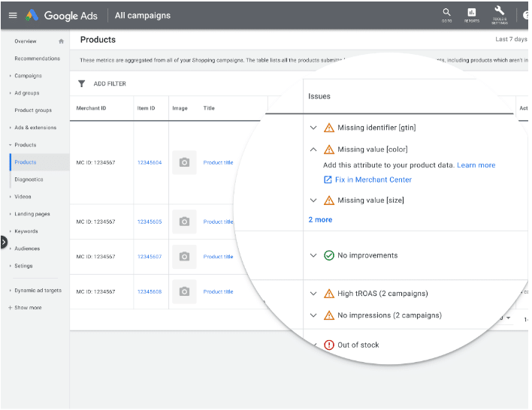This screenshot has height=410, width=532.
Task: Click the Item ID column header
Action: [x=146, y=108]
